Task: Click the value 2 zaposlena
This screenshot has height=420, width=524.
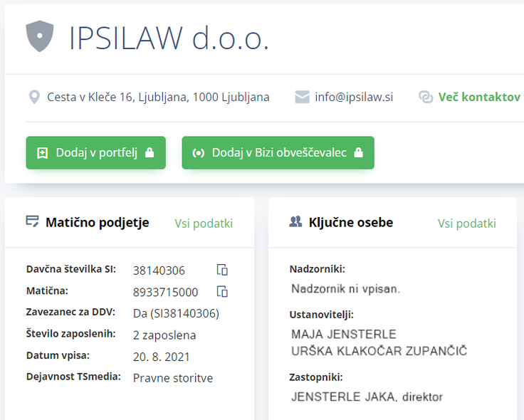Action: pyautogui.click(x=164, y=335)
